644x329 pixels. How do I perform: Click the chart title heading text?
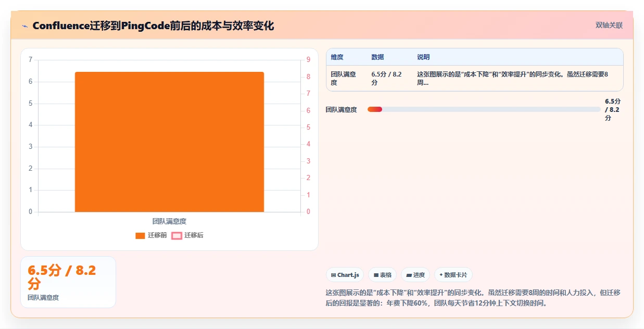click(153, 26)
